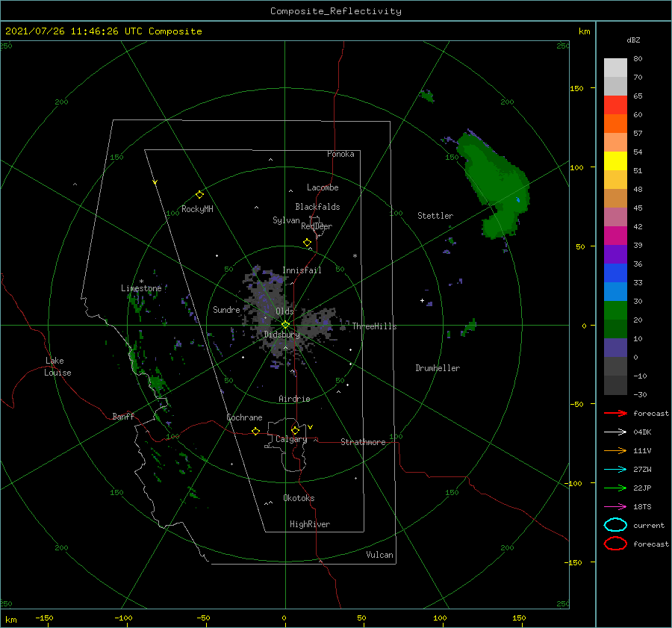Select the Okotoks label
672x628 pixels.
click(x=299, y=498)
